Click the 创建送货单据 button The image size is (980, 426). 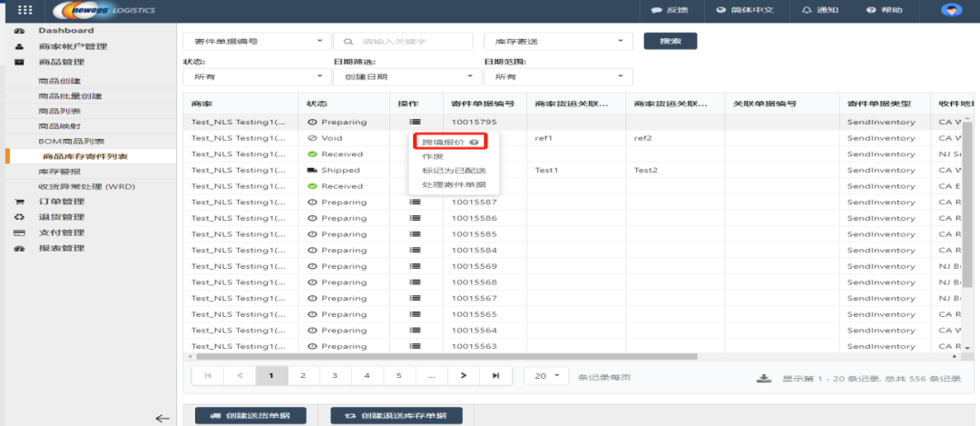pyautogui.click(x=250, y=415)
